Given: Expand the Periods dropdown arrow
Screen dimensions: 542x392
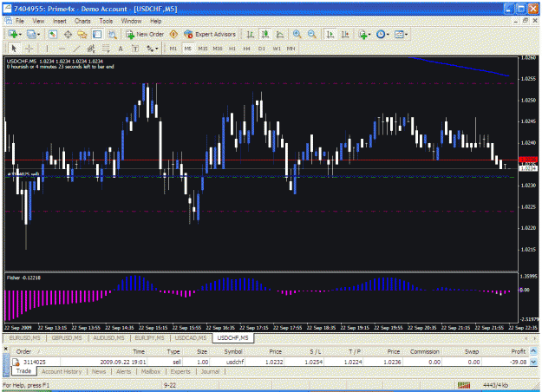Looking at the screenshot, I should coord(388,34).
